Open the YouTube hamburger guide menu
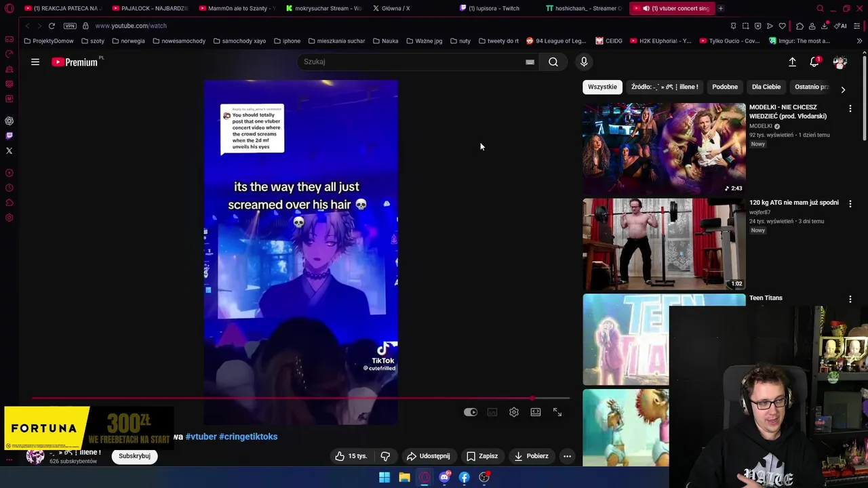Screen dimensions: 868x488 coord(35,62)
